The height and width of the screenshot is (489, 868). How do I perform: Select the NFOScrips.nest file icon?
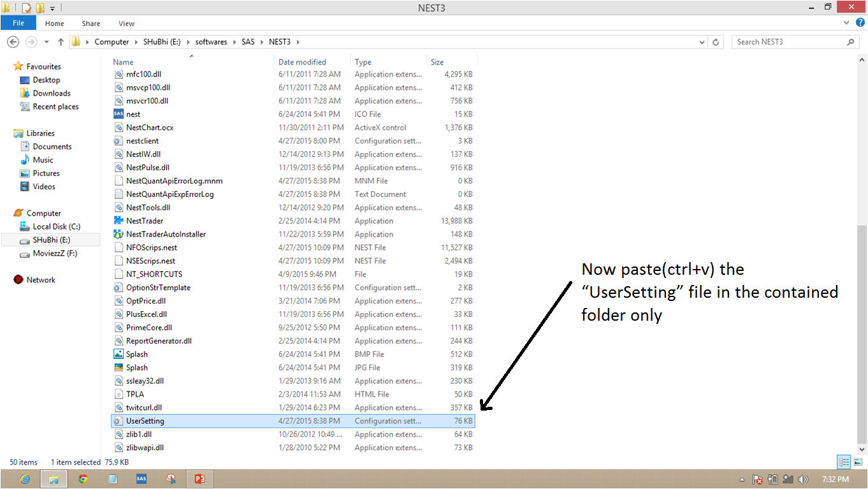point(118,247)
